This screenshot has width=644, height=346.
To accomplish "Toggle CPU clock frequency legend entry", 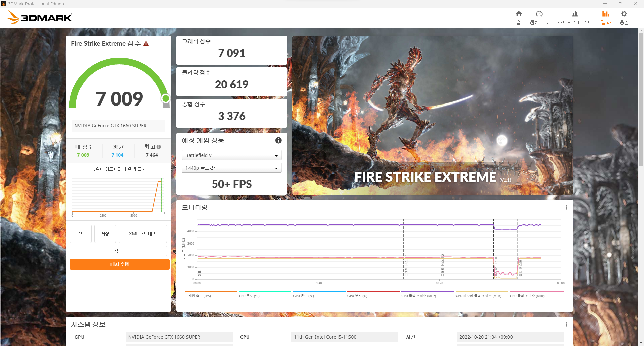I will 428,294.
